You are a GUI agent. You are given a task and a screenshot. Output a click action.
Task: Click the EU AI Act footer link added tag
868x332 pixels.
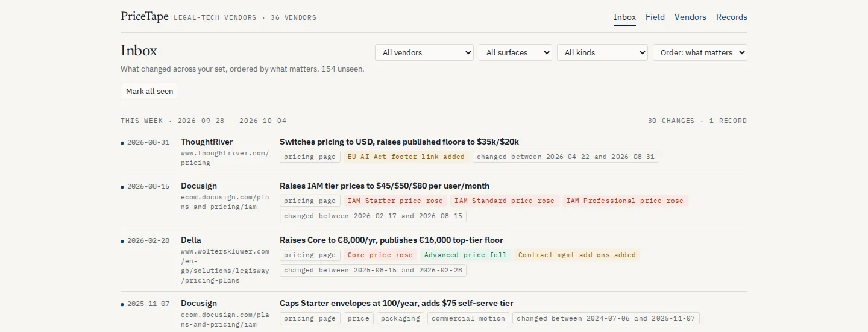point(406,157)
